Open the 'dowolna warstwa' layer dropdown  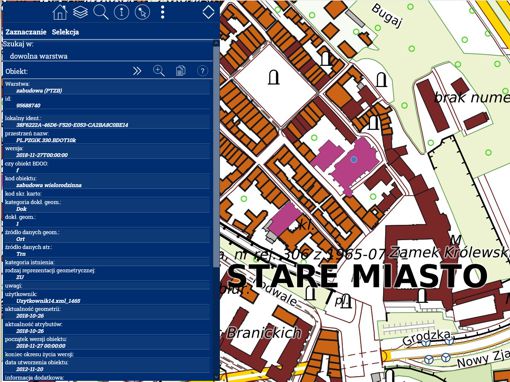(x=108, y=56)
